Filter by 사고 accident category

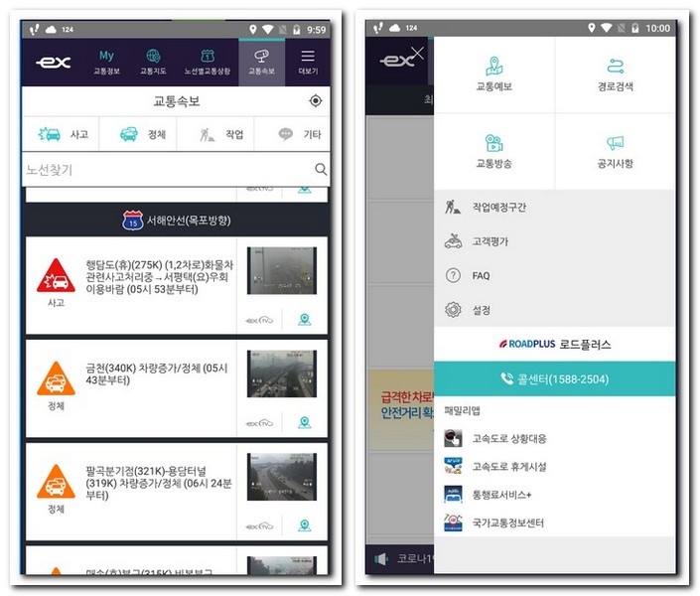[x=62, y=134]
